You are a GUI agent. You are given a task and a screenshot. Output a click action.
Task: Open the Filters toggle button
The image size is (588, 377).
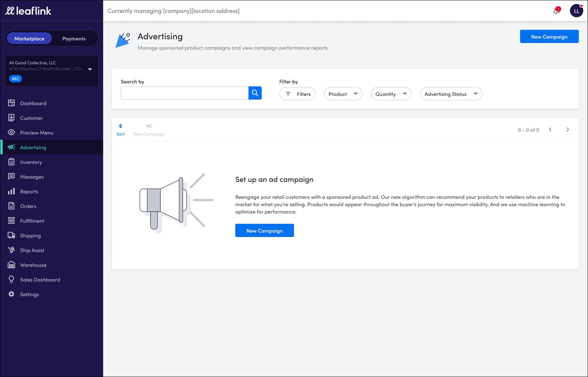[297, 94]
